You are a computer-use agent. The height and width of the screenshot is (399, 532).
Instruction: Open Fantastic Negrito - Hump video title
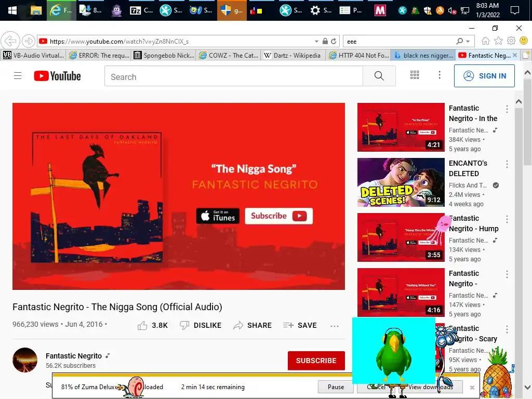pyautogui.click(x=474, y=223)
